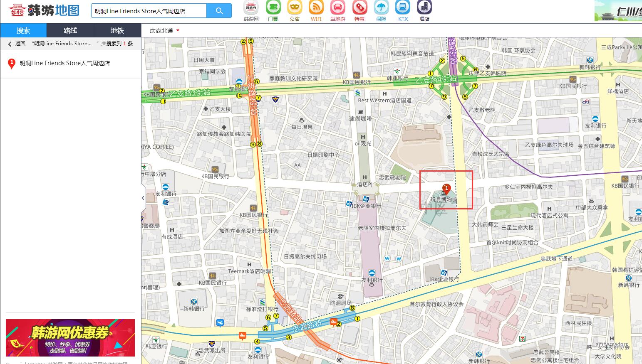Viewport: 642px width, 364px height.
Task: Open the 酒店 hotel icon
Action: 424,7
